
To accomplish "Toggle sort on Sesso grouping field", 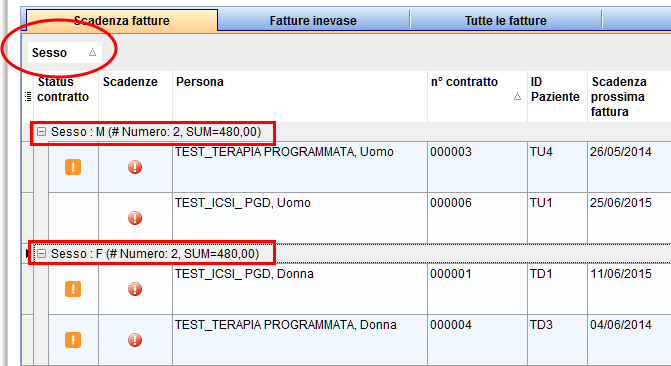I will pyautogui.click(x=65, y=53).
